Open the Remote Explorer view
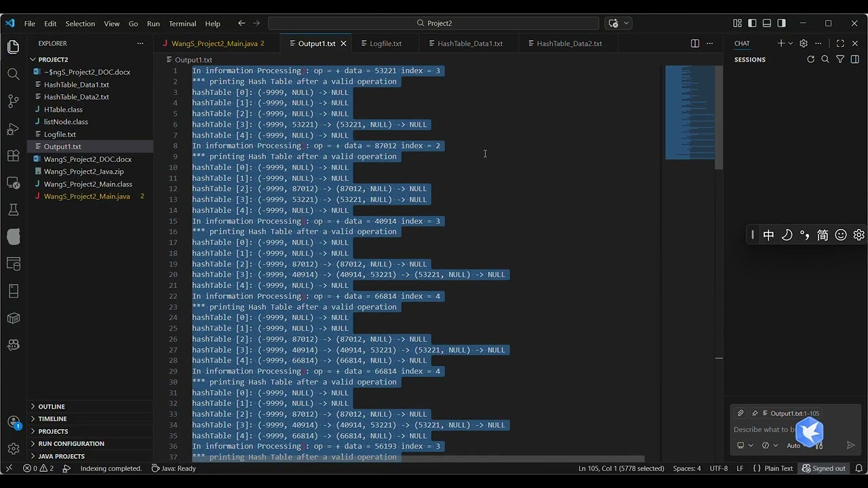This screenshot has width=868, height=488. coord(13,182)
